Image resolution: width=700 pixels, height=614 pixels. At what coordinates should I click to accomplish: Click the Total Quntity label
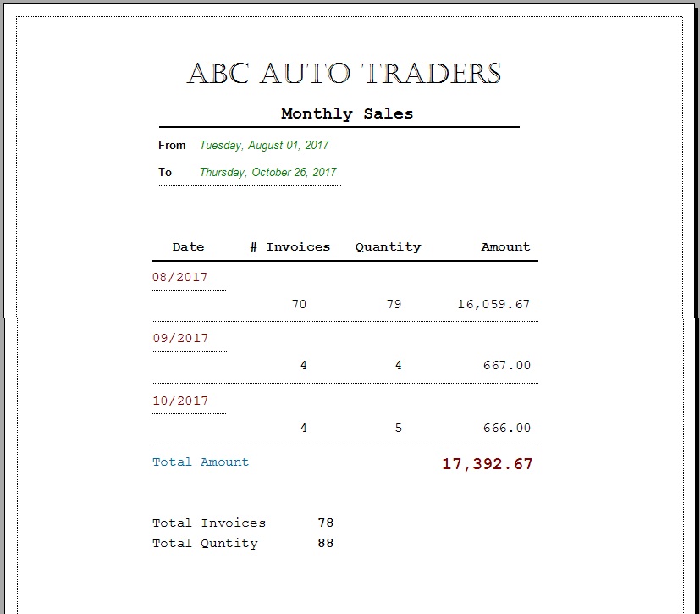pos(205,544)
